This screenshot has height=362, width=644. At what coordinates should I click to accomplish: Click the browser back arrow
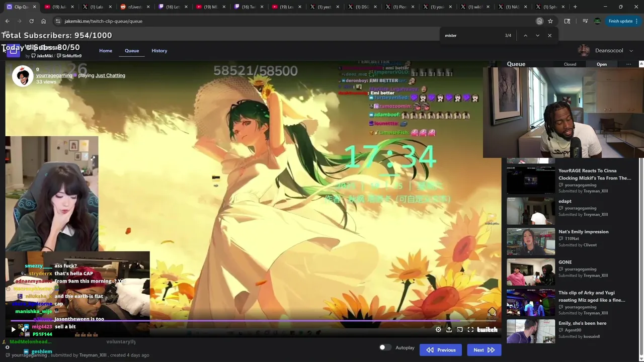(7, 21)
